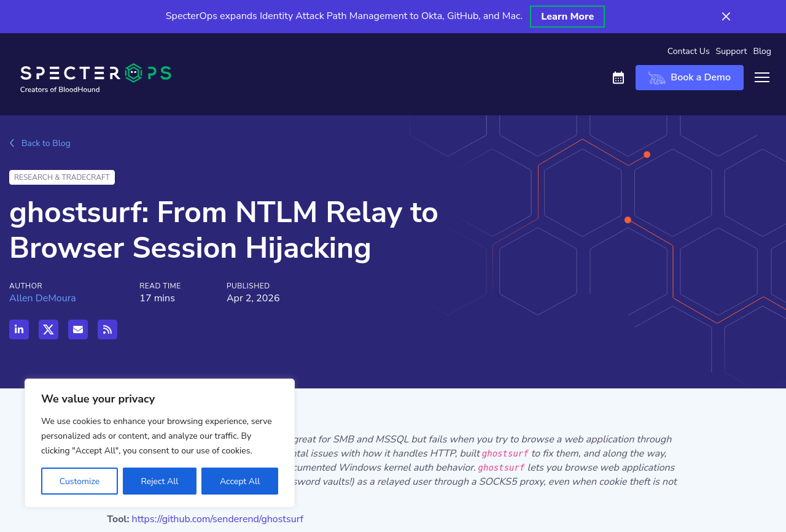This screenshot has height=532, width=786.
Task: Click the LinkedIn share icon
Action: (19, 330)
